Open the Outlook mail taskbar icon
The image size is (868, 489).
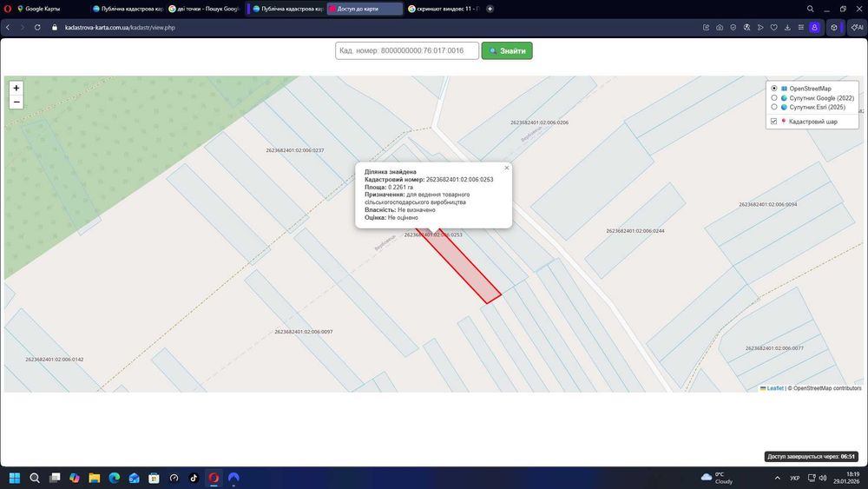point(134,478)
